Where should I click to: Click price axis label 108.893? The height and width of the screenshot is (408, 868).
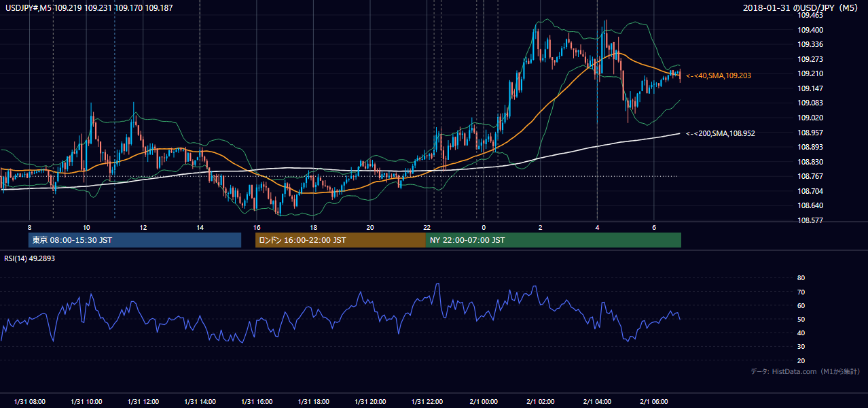811,147
